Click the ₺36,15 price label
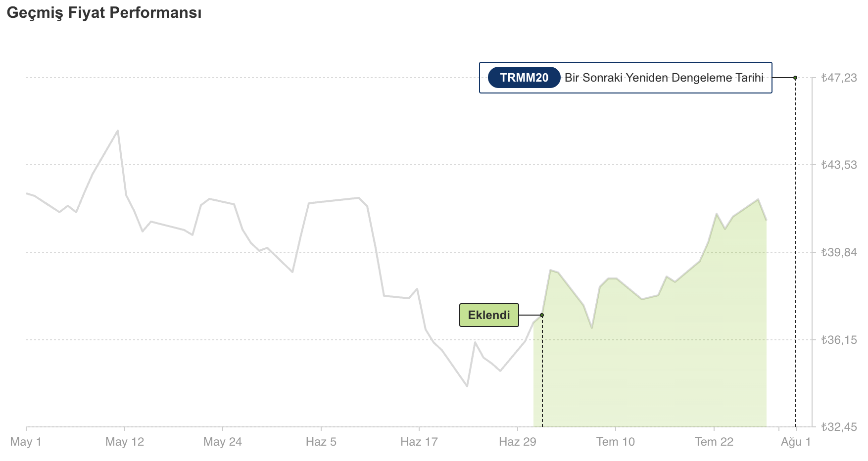This screenshot has width=868, height=461. click(839, 340)
